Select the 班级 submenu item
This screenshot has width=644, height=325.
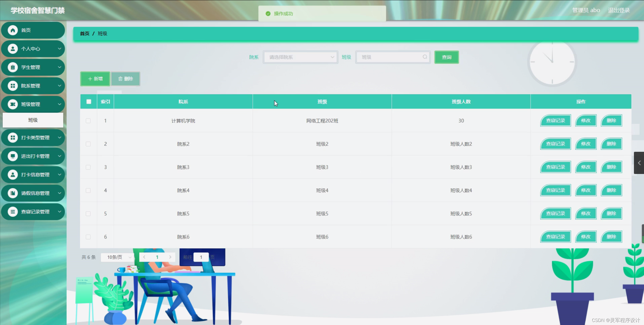pyautogui.click(x=33, y=120)
